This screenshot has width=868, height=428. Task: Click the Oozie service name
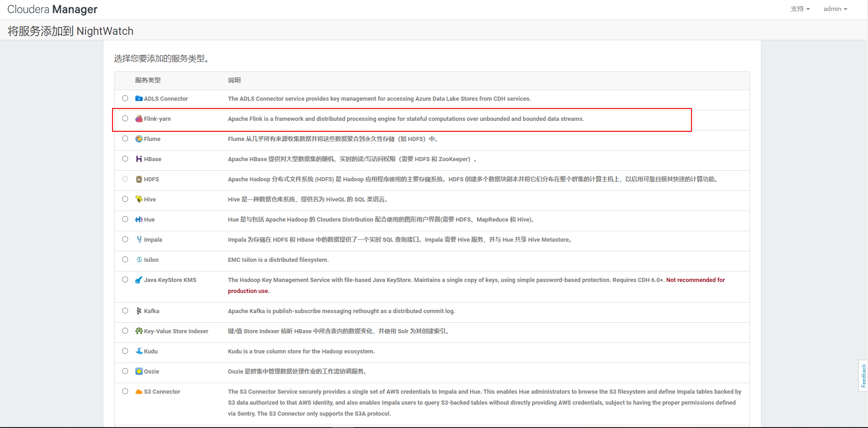152,372
